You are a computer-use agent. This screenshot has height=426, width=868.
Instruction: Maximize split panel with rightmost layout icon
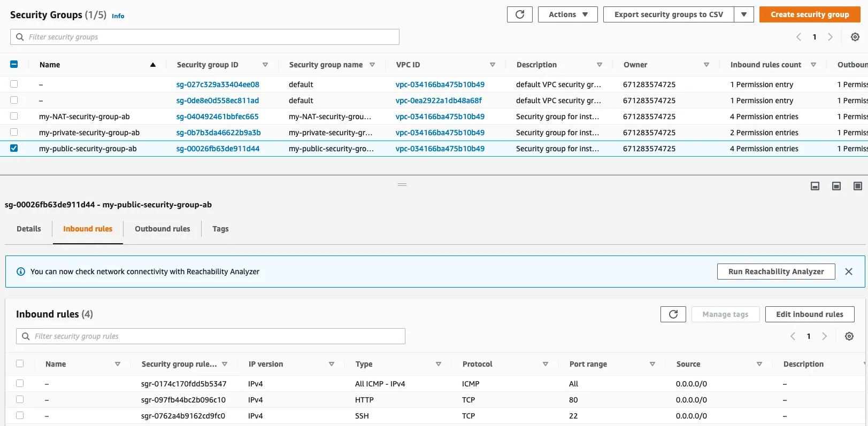(x=857, y=186)
